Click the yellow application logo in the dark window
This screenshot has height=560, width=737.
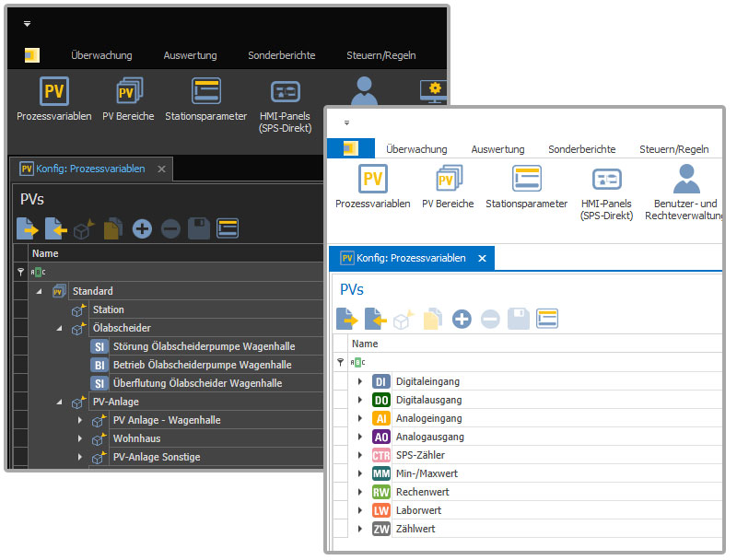pyautogui.click(x=32, y=55)
